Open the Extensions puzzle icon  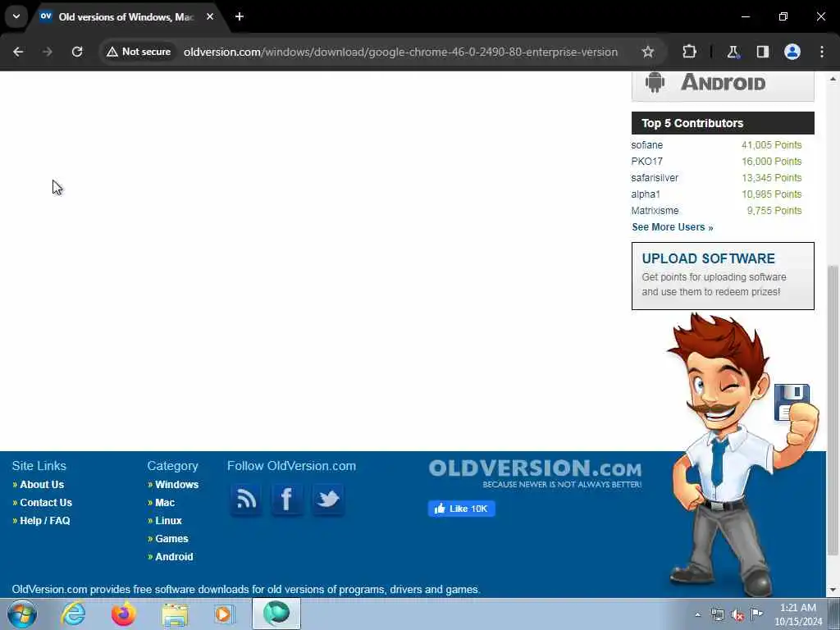pos(689,52)
